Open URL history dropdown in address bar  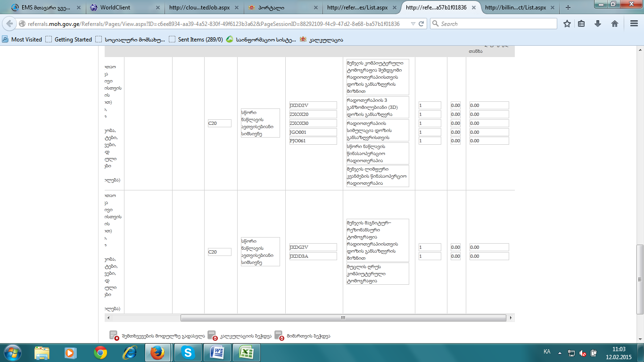(x=413, y=24)
